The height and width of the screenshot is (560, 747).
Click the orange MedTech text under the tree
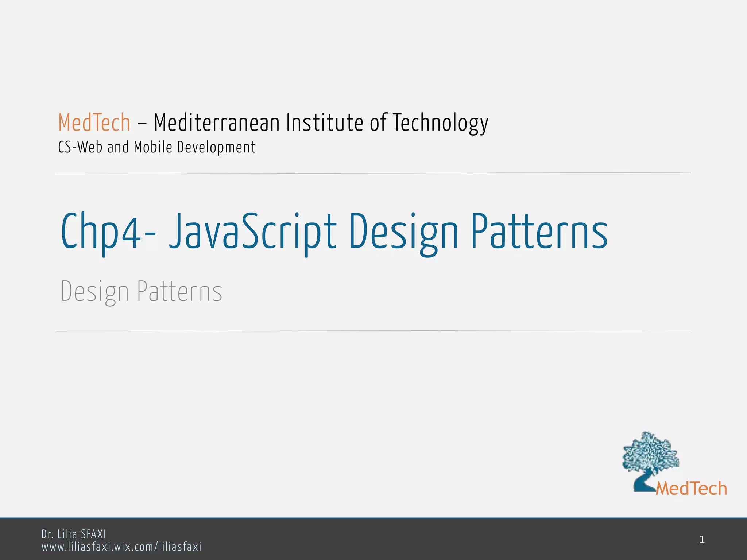691,489
